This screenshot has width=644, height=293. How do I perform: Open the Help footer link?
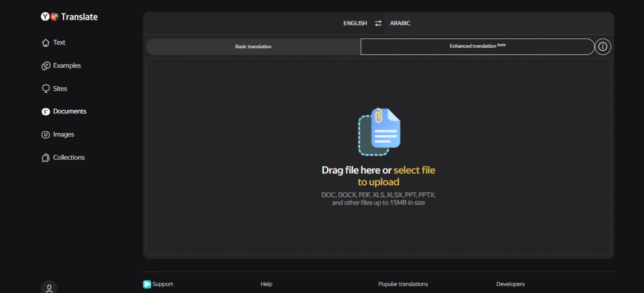266,284
